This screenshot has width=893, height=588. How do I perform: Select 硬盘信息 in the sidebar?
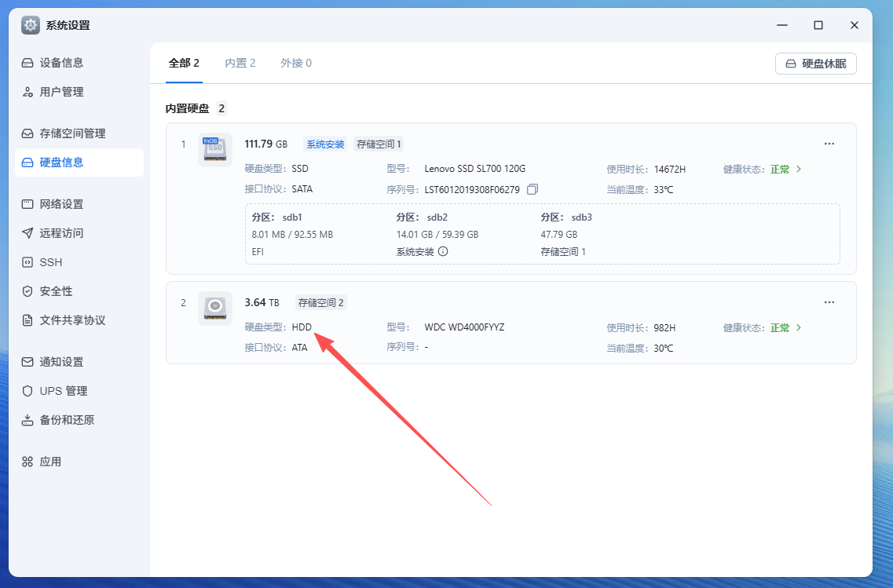(79, 163)
